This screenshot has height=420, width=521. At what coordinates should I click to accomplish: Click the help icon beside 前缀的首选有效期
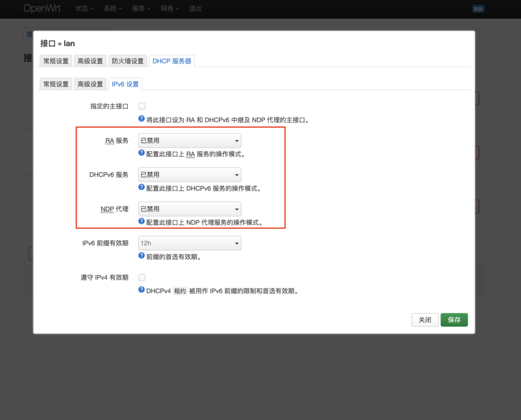point(141,256)
